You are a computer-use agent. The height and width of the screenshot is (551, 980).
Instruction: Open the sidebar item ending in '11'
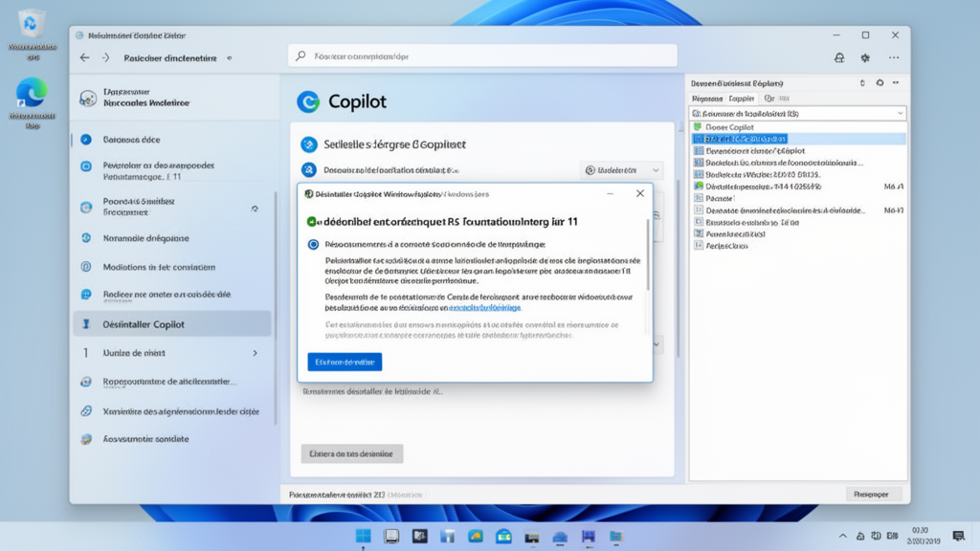tap(171, 170)
